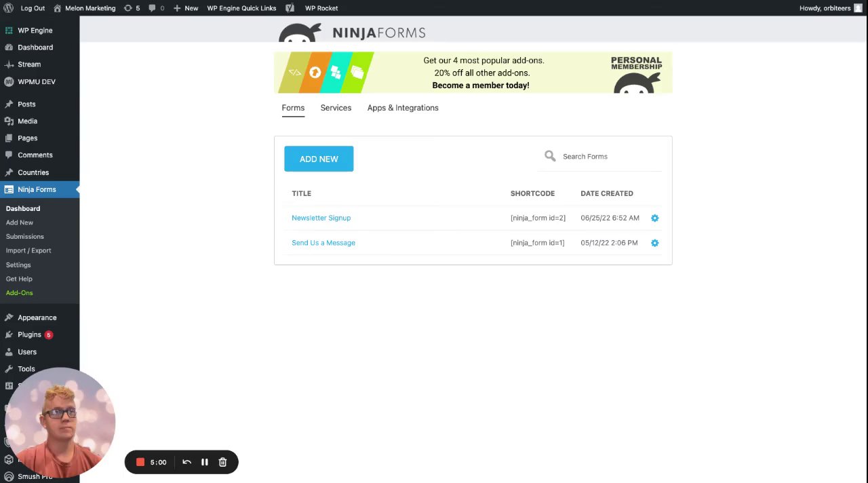Click the magnifier icon beside Search Forms
The height and width of the screenshot is (483, 868).
tap(550, 156)
